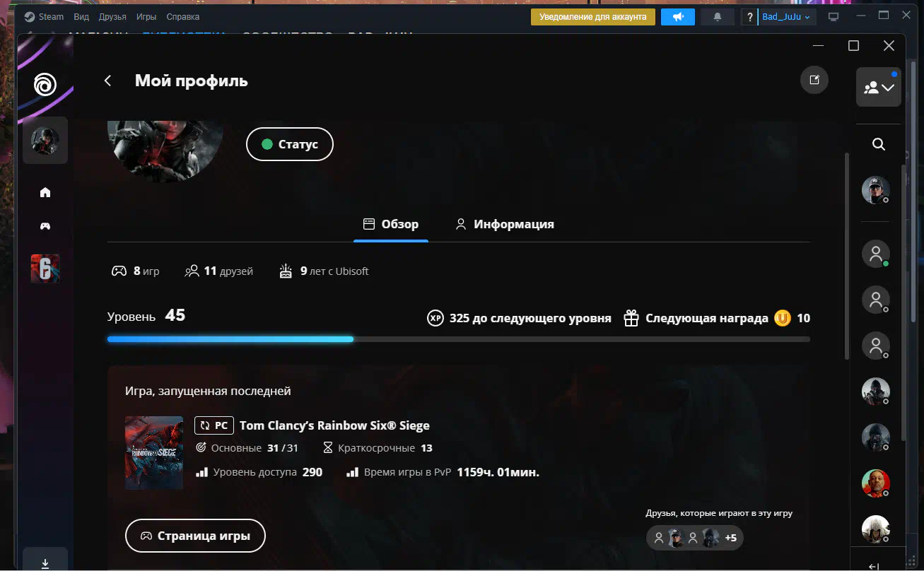
Task: Click the Big Picture monitor icon in Steam
Action: (x=833, y=17)
